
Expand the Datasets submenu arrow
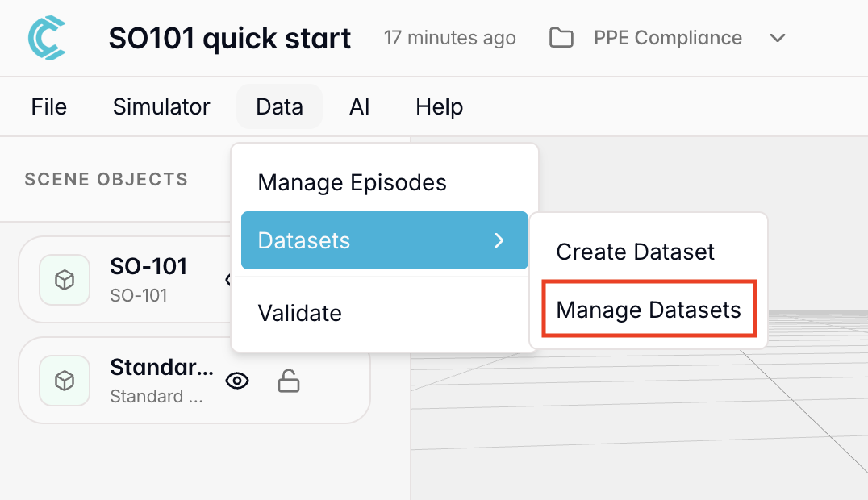coord(499,240)
